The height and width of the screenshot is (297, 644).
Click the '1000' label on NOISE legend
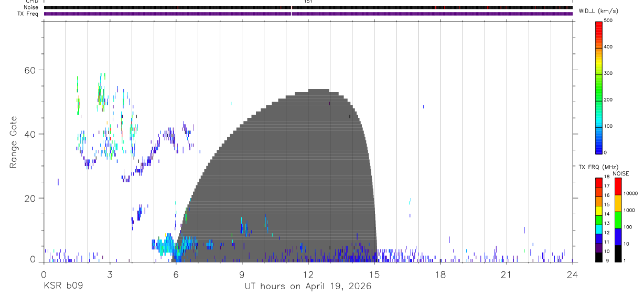pos(629,210)
